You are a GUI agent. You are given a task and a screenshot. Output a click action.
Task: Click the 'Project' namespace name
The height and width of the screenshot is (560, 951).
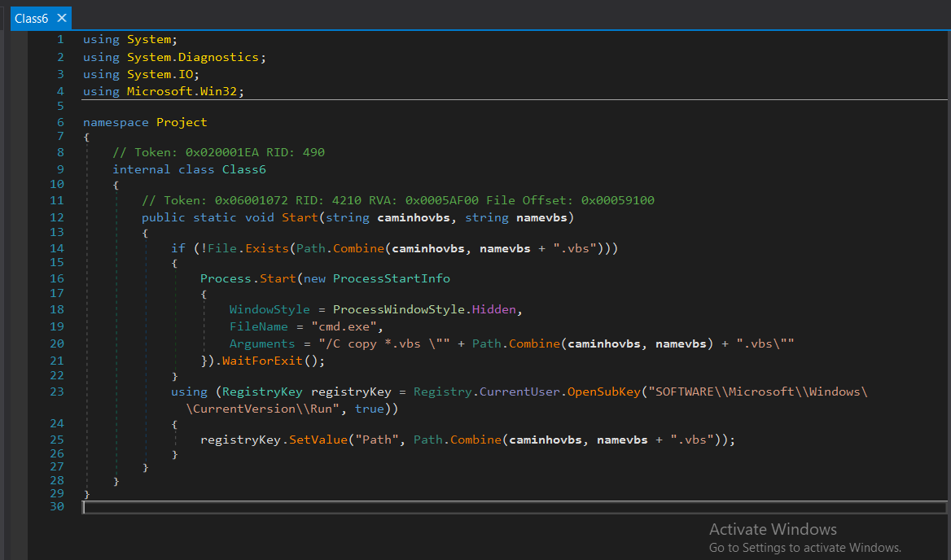[x=182, y=122]
